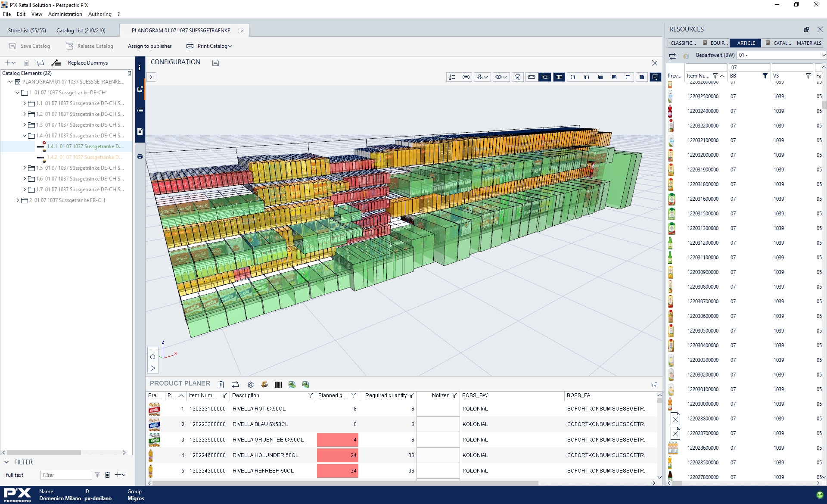
Task: Click Release Catalog button
Action: click(x=90, y=46)
